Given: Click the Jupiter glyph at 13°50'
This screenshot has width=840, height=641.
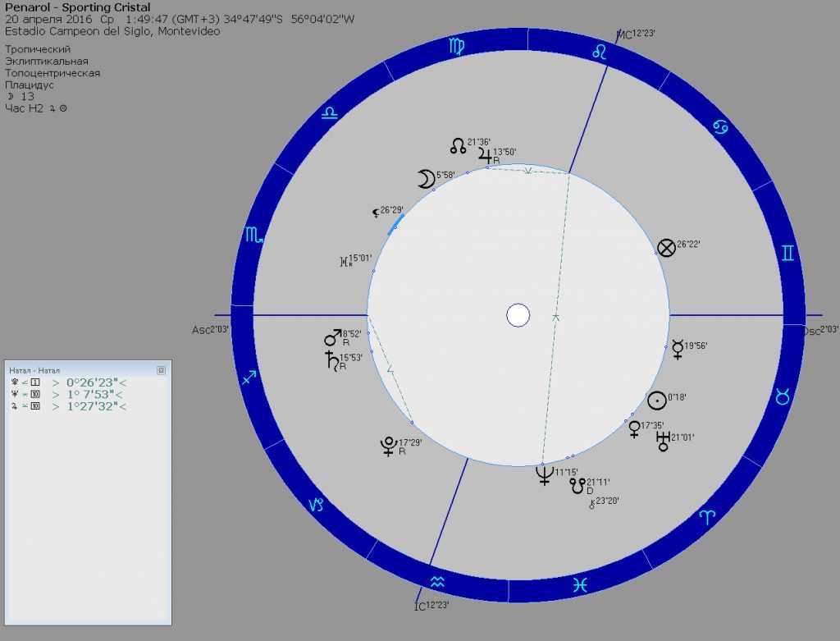Looking at the screenshot, I should 486,156.
